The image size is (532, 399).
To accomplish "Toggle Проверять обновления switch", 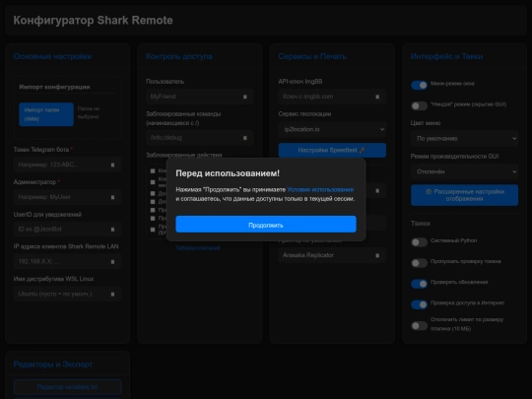I will click(419, 284).
